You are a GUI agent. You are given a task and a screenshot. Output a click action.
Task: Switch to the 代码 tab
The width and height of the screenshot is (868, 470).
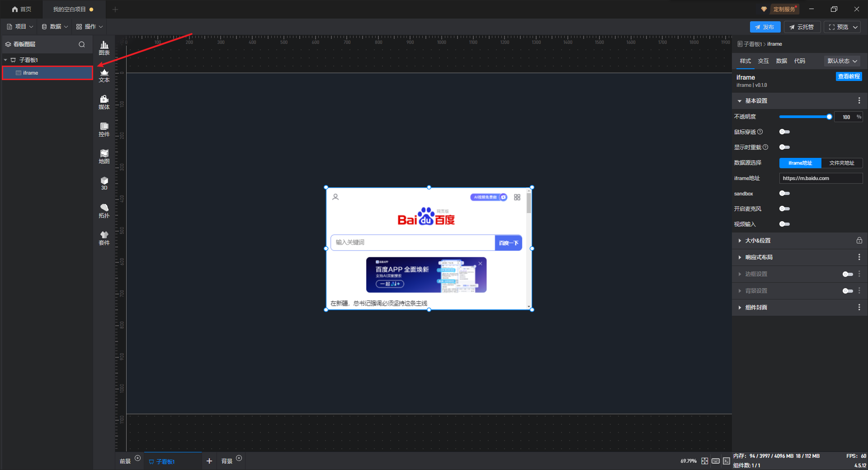(x=799, y=61)
